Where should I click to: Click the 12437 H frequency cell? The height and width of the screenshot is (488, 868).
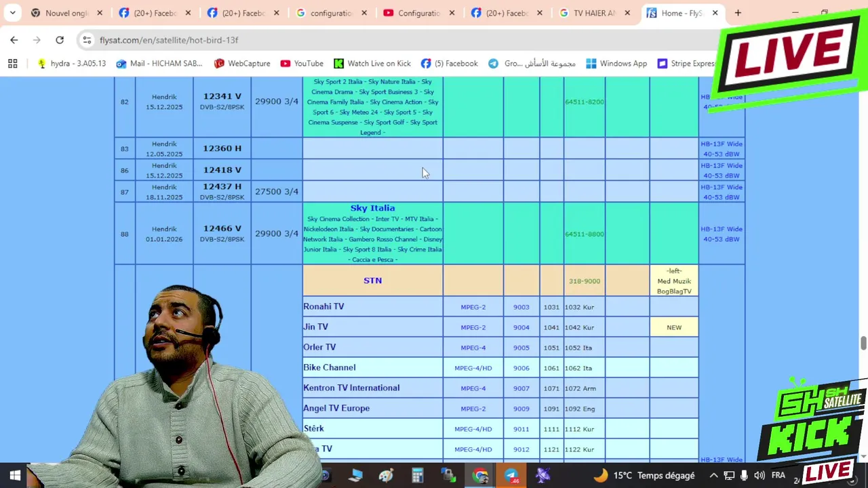(222, 191)
